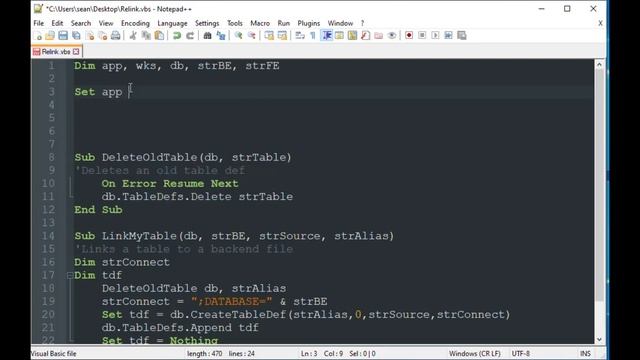The height and width of the screenshot is (360, 640).
Task: Click the Stop Recording macro icon
Action: 422,36
